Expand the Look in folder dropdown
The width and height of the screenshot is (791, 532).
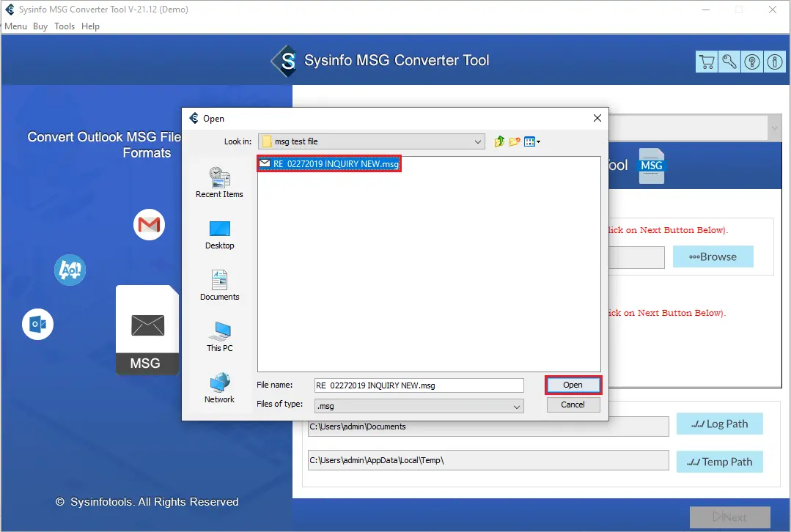pyautogui.click(x=478, y=141)
